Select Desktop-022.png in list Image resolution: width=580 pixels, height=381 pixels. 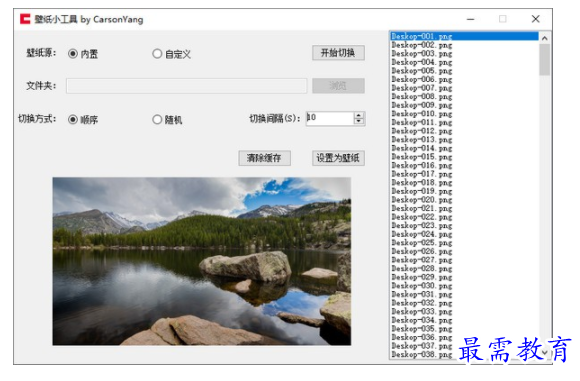click(x=422, y=217)
